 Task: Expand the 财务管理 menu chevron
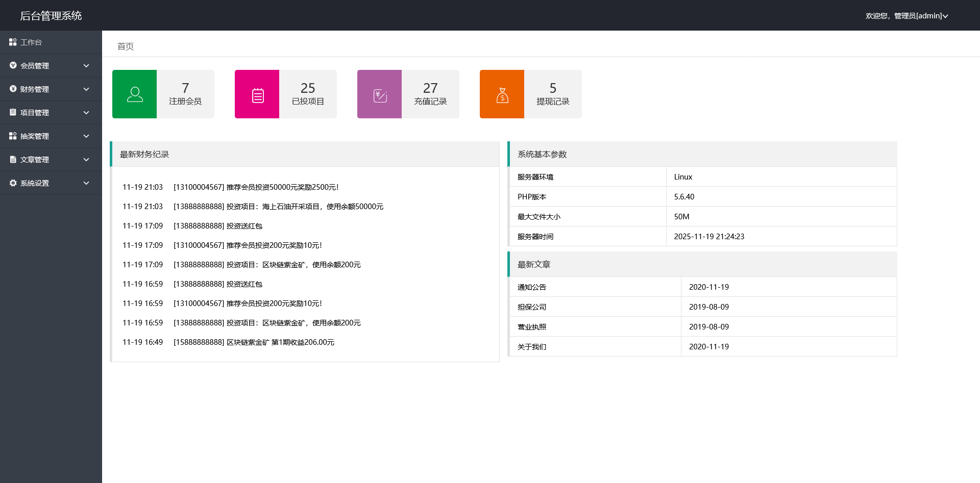(86, 89)
